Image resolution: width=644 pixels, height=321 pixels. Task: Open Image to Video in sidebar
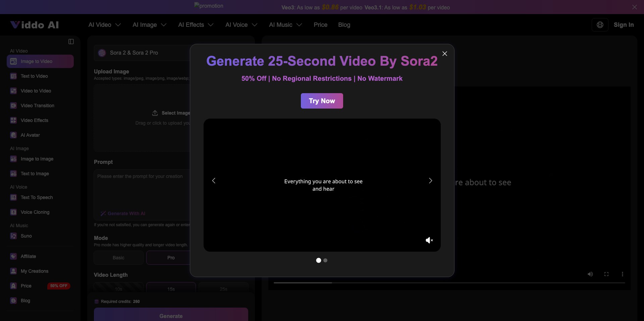[x=40, y=61]
